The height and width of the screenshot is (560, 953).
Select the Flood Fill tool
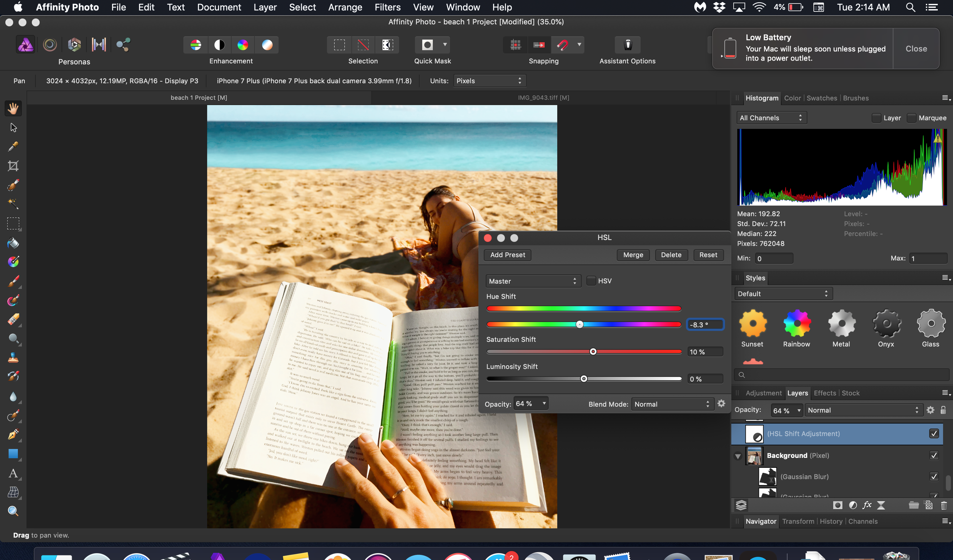click(13, 243)
